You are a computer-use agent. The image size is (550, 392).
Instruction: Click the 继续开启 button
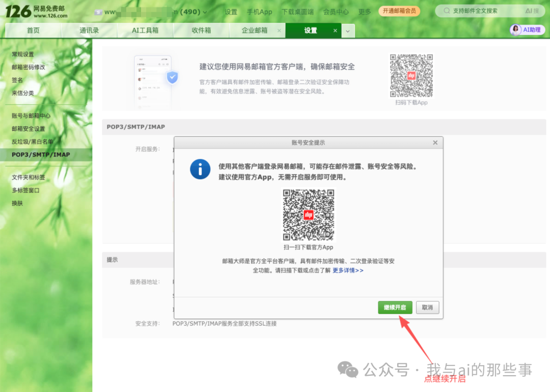[x=395, y=307]
